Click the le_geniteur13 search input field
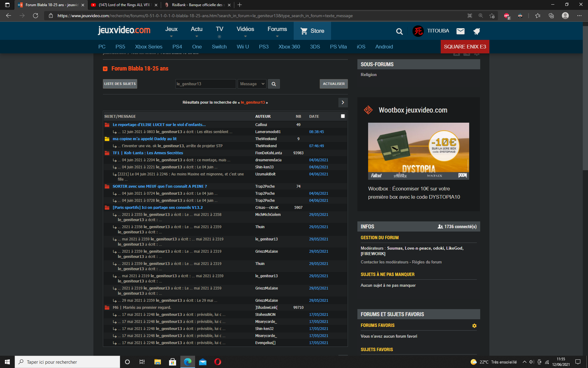The height and width of the screenshot is (368, 588). [205, 84]
